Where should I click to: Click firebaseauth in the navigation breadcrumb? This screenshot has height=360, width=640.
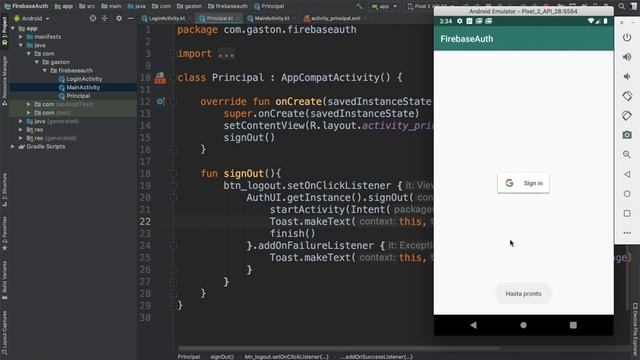(x=228, y=6)
